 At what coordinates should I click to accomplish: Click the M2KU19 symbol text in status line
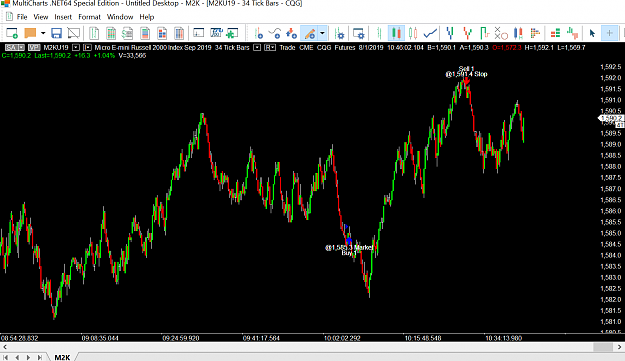(56, 47)
